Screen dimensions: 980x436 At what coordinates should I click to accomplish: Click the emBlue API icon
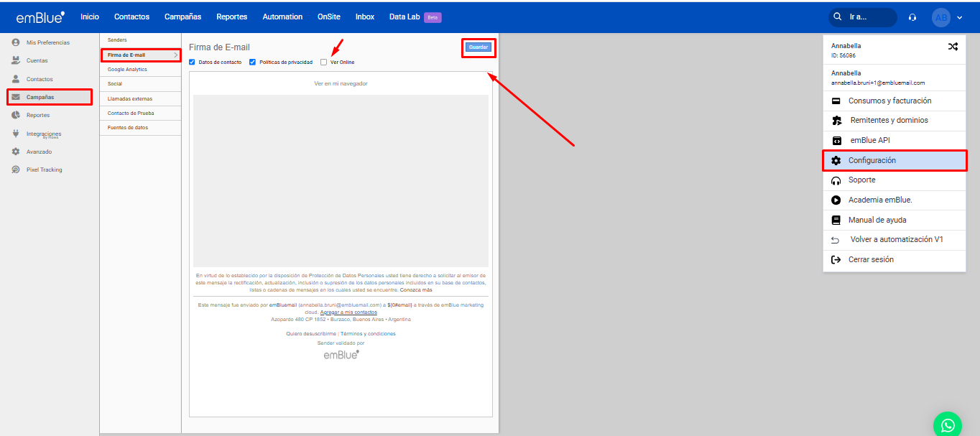point(836,141)
